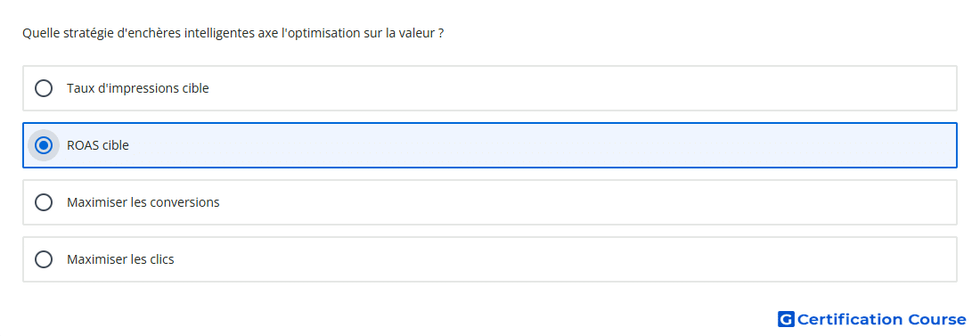Screen dimensions: 980x336
Task: Click the "ROAS cible" label text
Action: pos(97,145)
